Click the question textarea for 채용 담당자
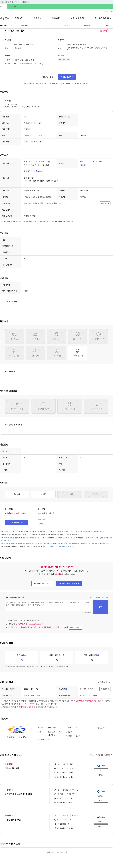The height and width of the screenshot is (868, 113). pos(48,606)
